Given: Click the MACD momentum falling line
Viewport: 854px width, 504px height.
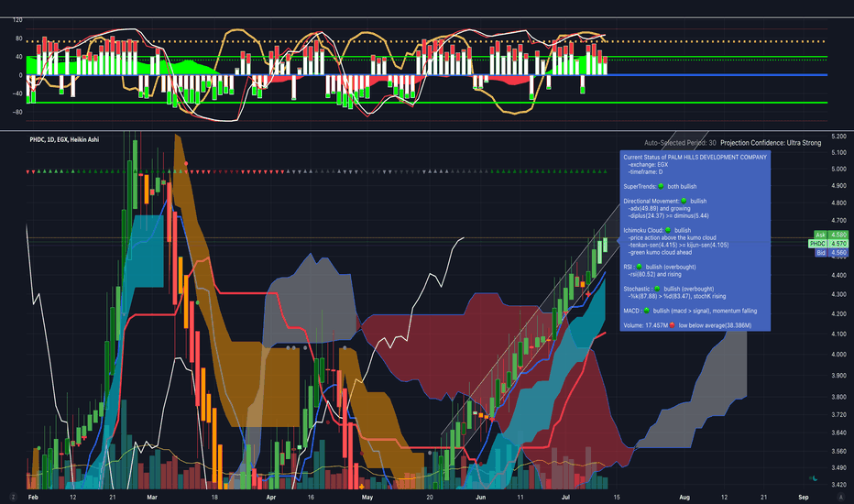Looking at the screenshot, I should coord(690,311).
